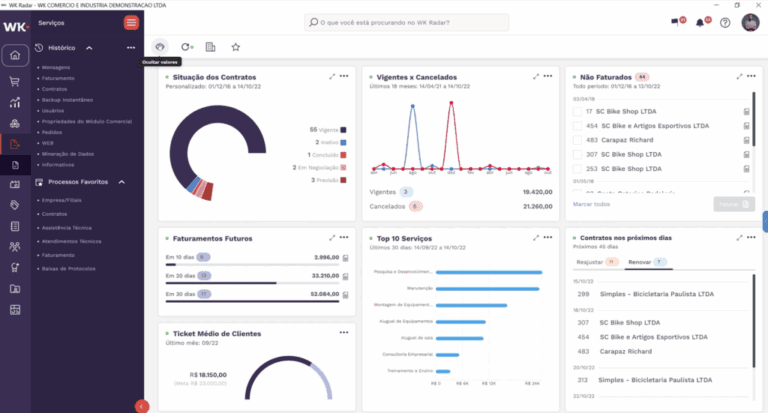Click the home icon in left sidebar
This screenshot has width=768, height=413.
[x=15, y=54]
